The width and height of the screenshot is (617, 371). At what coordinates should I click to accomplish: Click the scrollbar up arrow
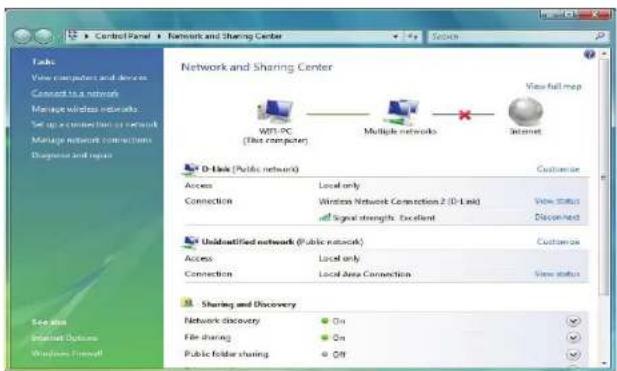tap(604, 54)
